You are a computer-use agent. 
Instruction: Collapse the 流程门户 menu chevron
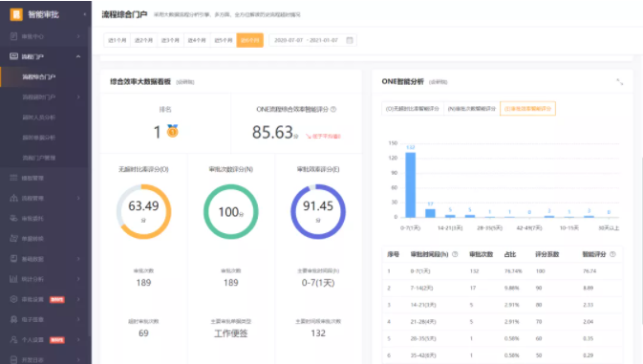tap(78, 56)
